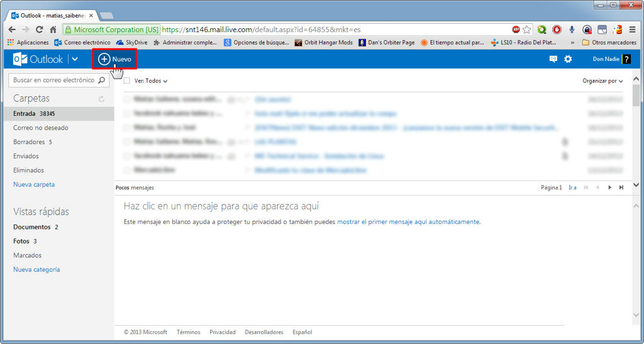Select the Outlook browser tab
This screenshot has height=344, width=644.
pyautogui.click(x=53, y=16)
